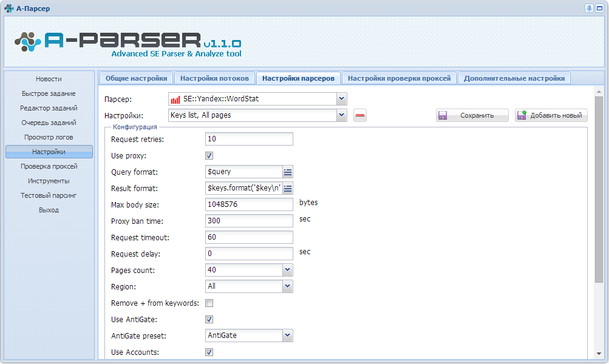Open Очередь заданий in sidebar

[49, 123]
